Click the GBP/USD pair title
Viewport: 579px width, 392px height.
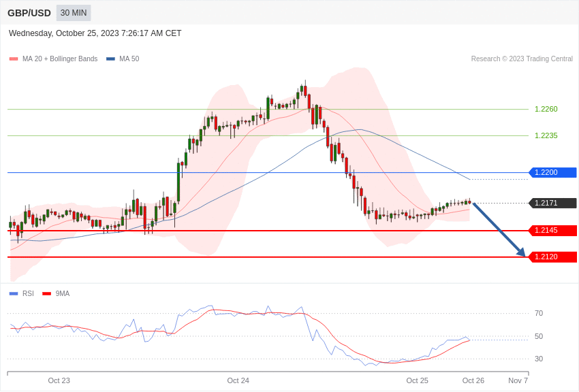[29, 14]
